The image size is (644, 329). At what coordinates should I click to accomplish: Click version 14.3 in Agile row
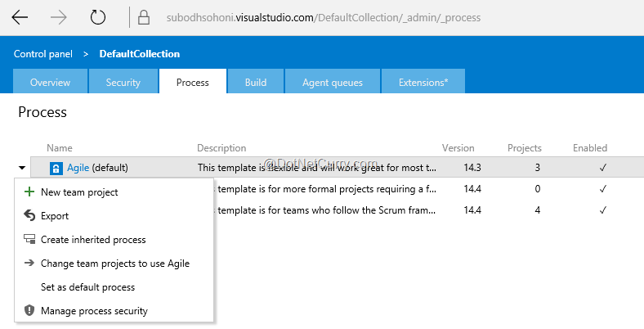472,168
